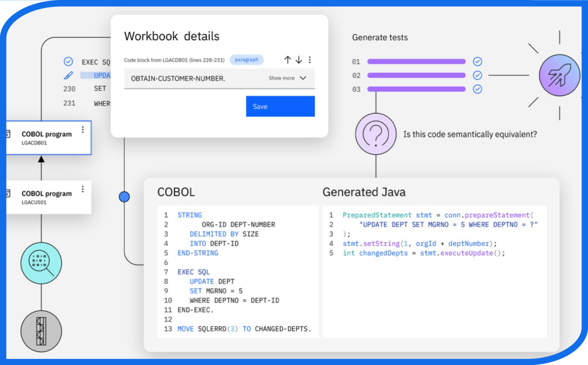This screenshot has width=588, height=365.
Task: Expand the Show more section
Action: point(287,78)
